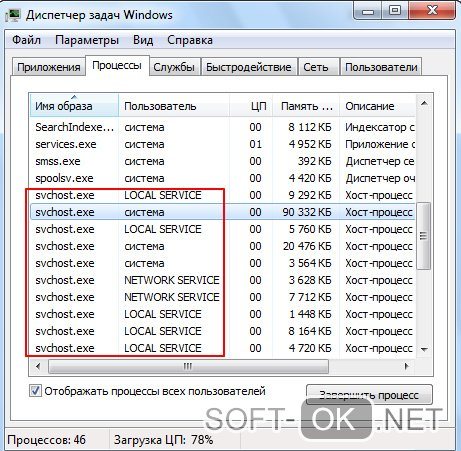Select svchost.exe using 4 720 КБ
Image resolution: width=461 pixels, height=451 pixels.
(223, 348)
